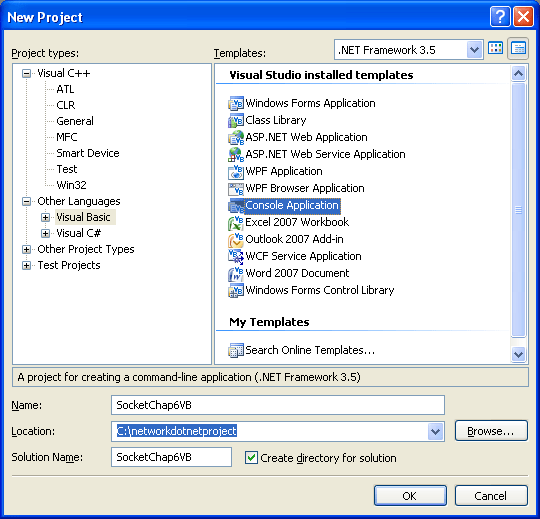Select ATL under Visual C++
540x519 pixels.
click(65, 89)
